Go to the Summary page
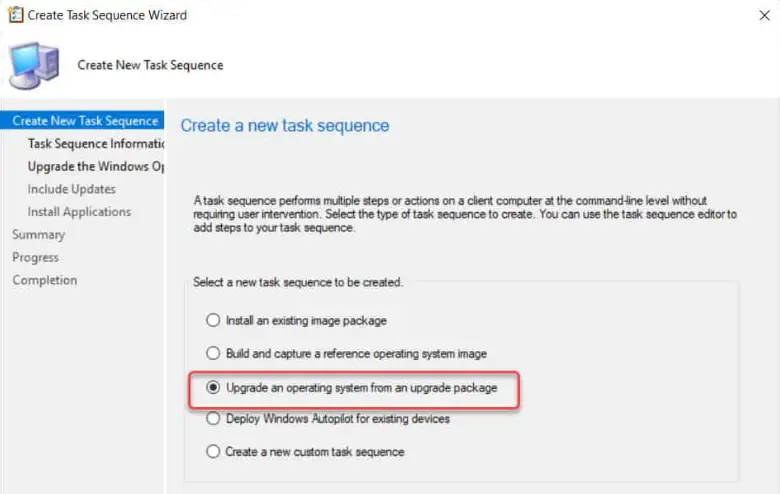 39,235
